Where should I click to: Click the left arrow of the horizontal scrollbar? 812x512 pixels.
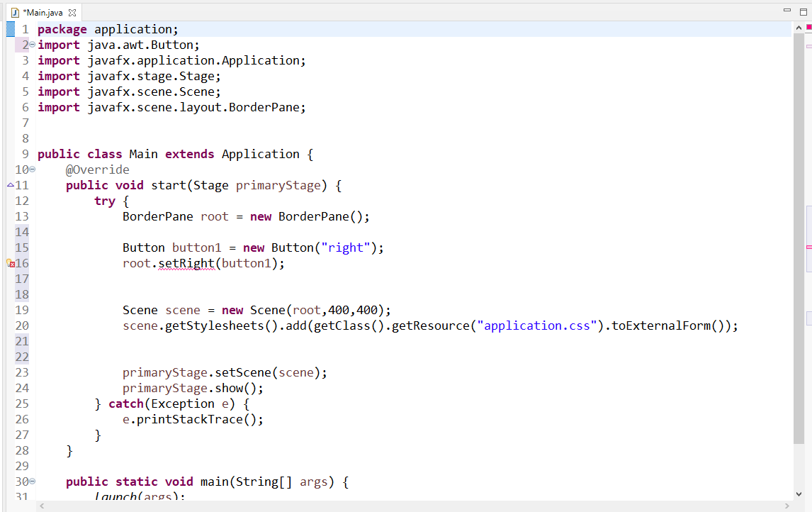(x=41, y=505)
